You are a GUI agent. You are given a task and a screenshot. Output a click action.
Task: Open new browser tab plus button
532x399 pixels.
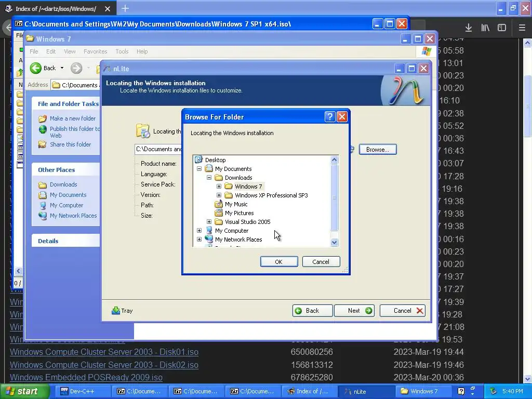tap(125, 8)
